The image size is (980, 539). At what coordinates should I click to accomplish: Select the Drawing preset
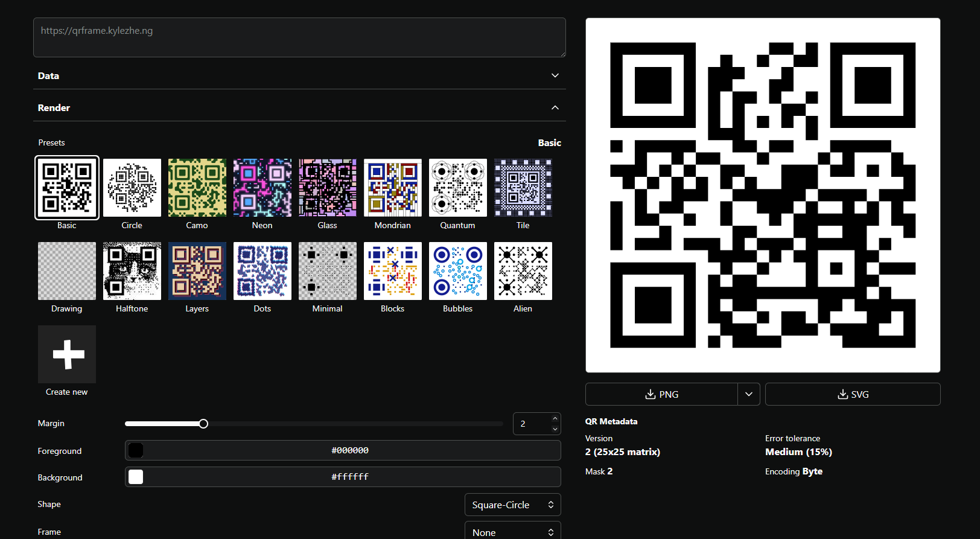tap(67, 271)
